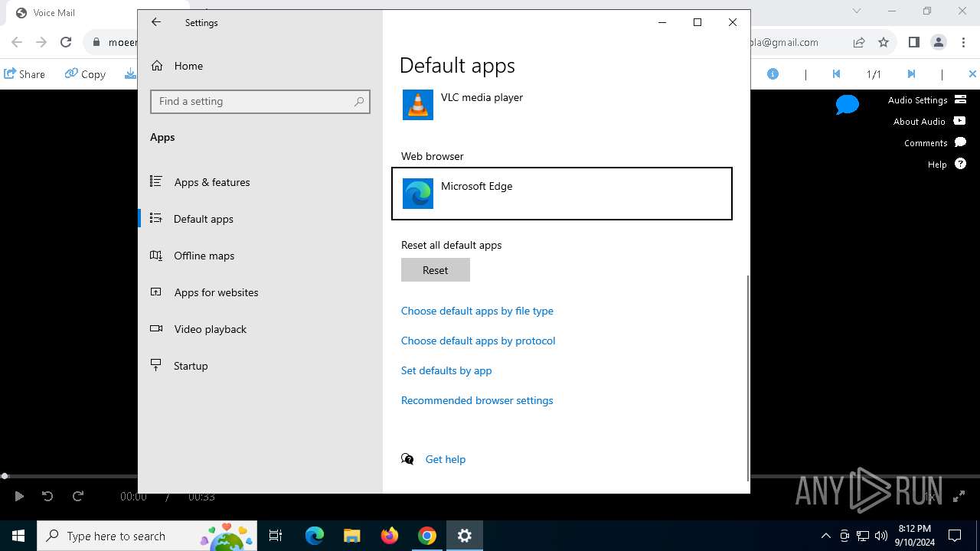Open Choose default apps by file type
The height and width of the screenshot is (551, 980).
click(x=477, y=311)
